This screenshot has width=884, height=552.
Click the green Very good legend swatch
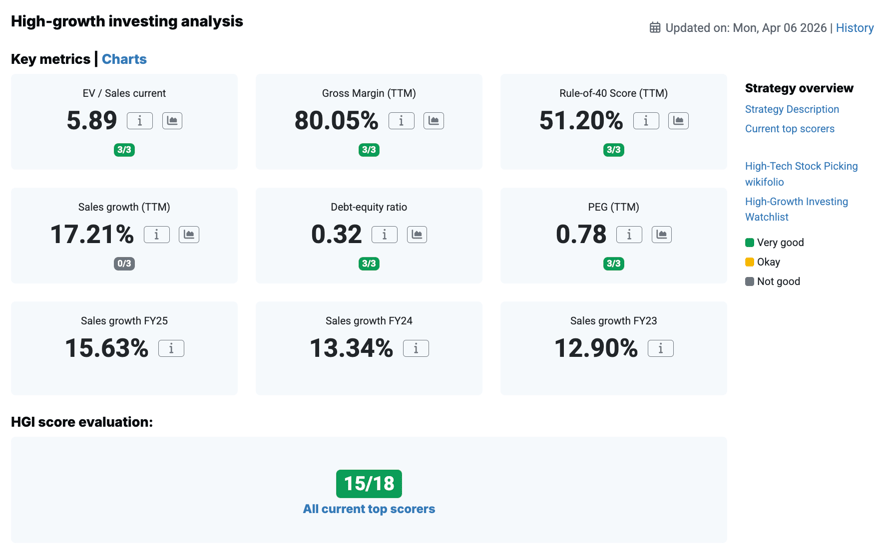pyautogui.click(x=749, y=243)
